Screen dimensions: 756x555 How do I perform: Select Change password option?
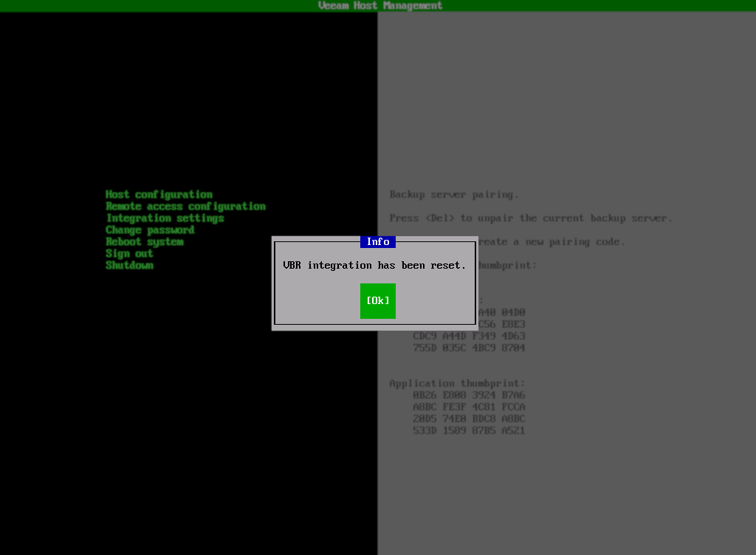tap(149, 230)
